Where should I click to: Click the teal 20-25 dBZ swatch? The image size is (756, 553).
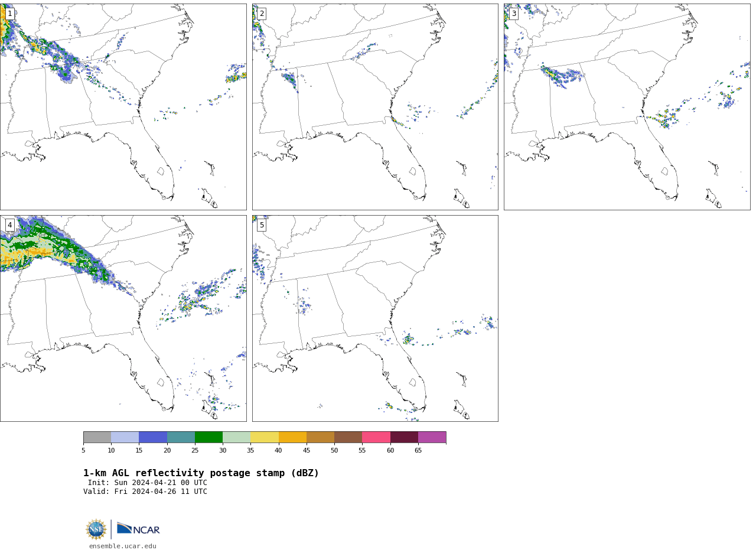pyautogui.click(x=181, y=437)
